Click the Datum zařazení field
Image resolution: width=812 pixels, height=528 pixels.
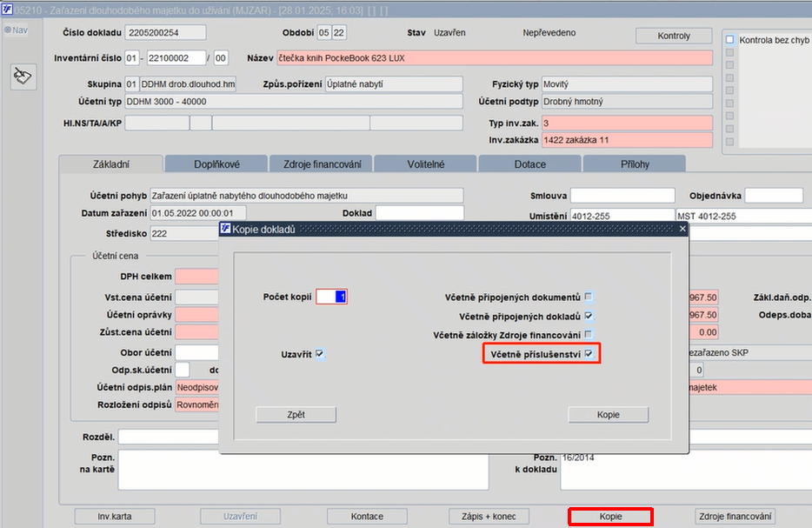pyautogui.click(x=198, y=213)
